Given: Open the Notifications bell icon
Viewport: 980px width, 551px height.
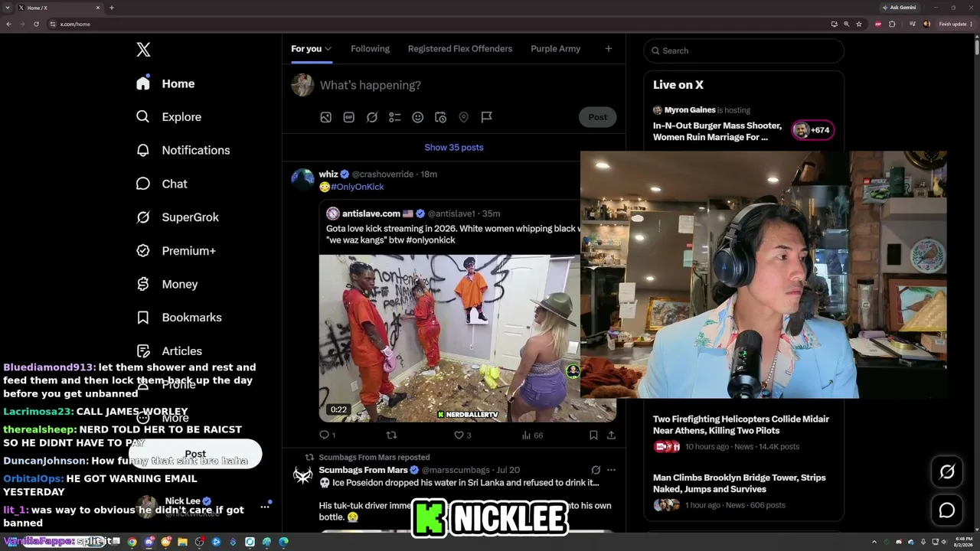Looking at the screenshot, I should click(143, 150).
